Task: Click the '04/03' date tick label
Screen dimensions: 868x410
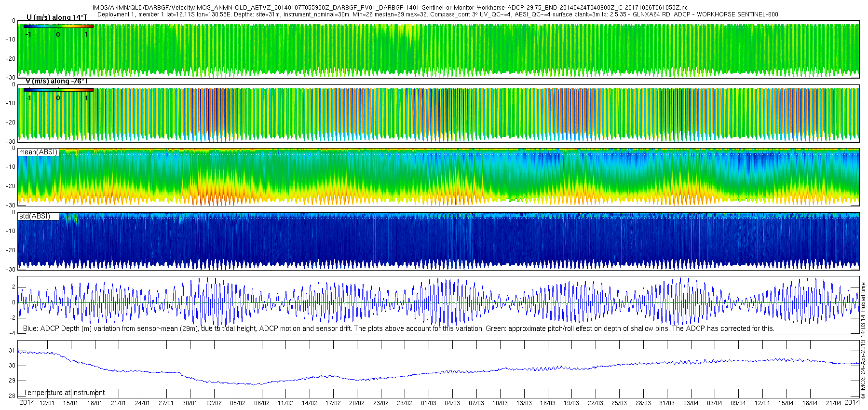Action: tap(452, 403)
